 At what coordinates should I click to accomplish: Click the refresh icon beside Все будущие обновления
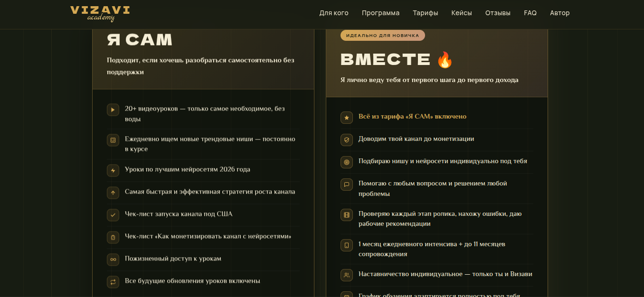113,282
